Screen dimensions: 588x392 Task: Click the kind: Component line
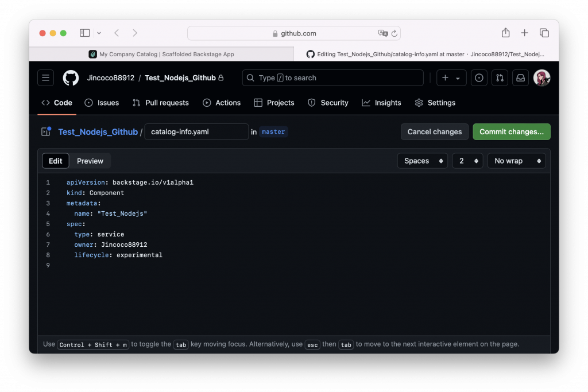click(95, 193)
